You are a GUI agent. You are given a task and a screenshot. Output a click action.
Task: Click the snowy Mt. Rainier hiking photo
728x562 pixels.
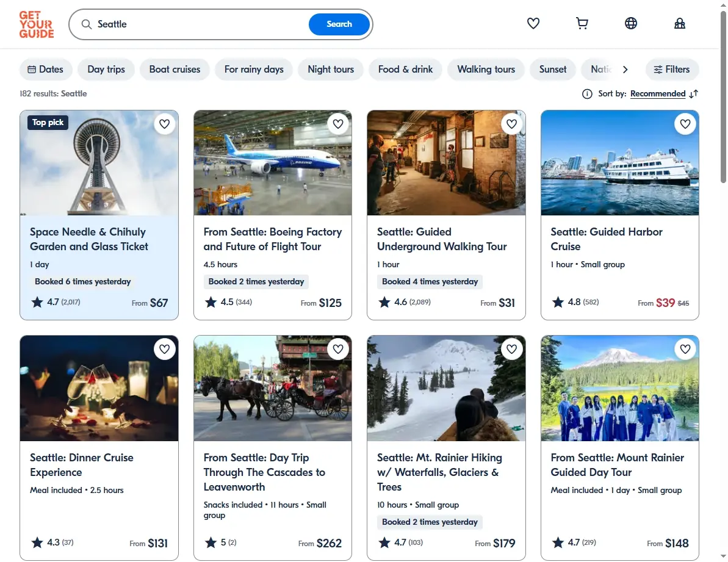point(446,389)
